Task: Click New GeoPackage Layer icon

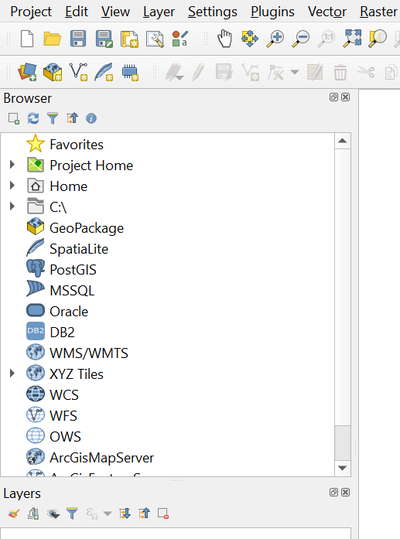Action: point(53,72)
